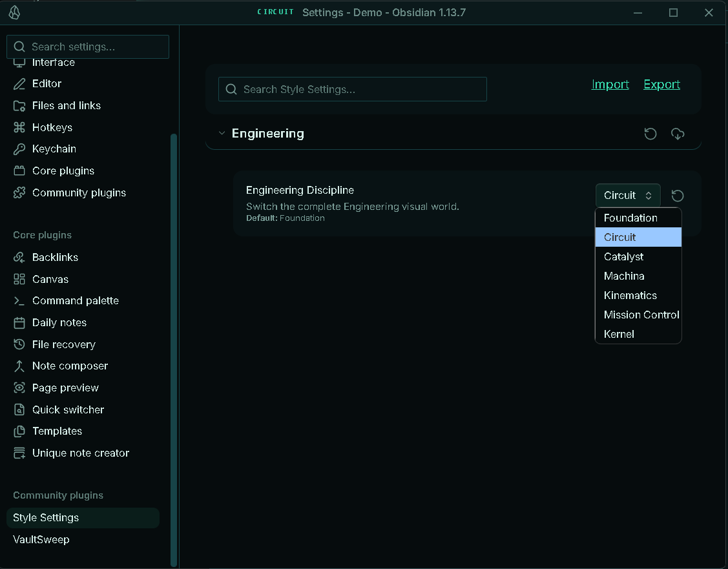728x569 pixels.
Task: Reset the Engineering section to defaults
Action: 650,134
